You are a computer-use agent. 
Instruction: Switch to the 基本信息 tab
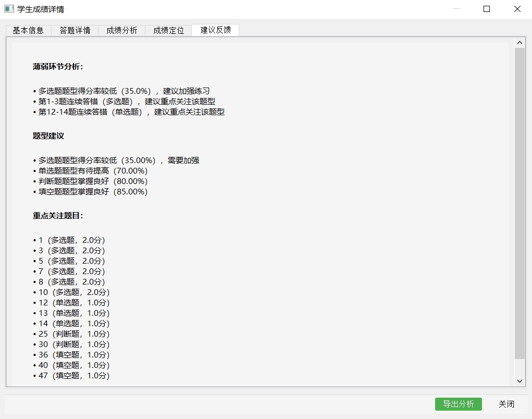pos(28,30)
